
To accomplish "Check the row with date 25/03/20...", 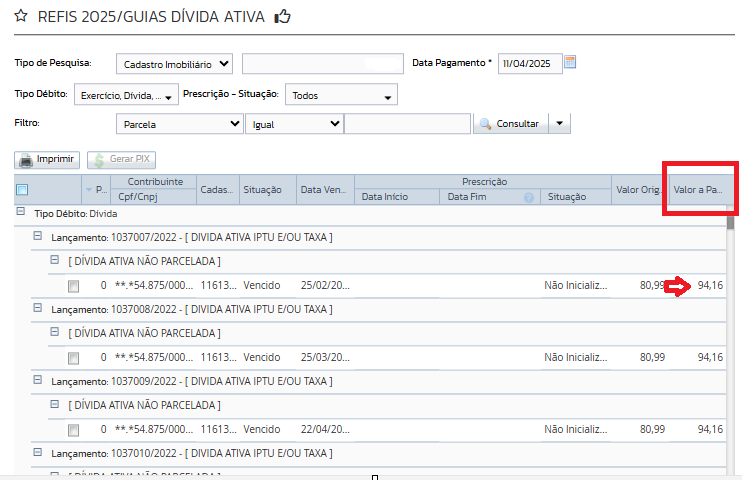I will (x=73, y=358).
